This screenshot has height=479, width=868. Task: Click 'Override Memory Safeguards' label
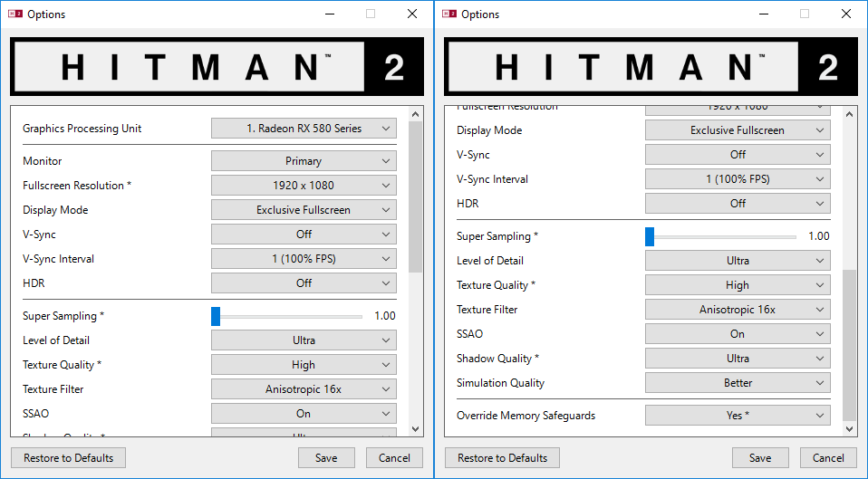tap(526, 416)
